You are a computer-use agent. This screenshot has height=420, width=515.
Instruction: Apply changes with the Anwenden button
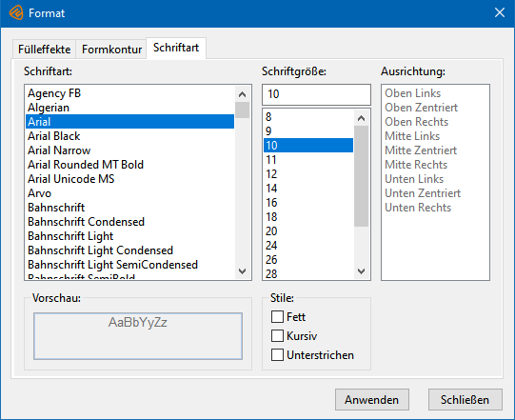(372, 400)
